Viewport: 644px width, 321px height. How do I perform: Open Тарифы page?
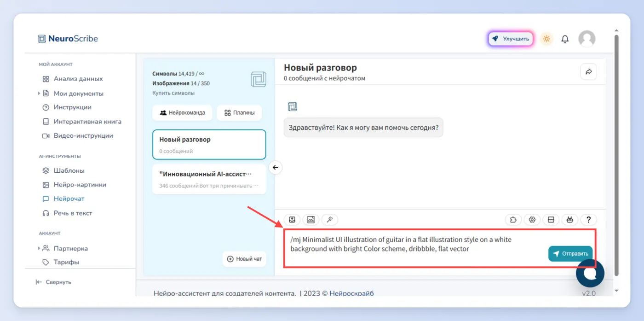coord(66,262)
